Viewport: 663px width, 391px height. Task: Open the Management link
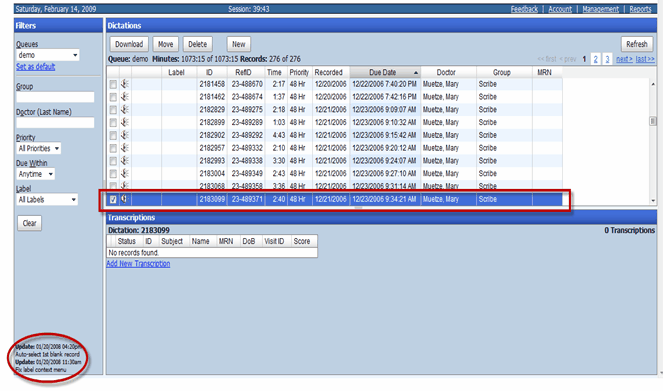[x=600, y=9]
